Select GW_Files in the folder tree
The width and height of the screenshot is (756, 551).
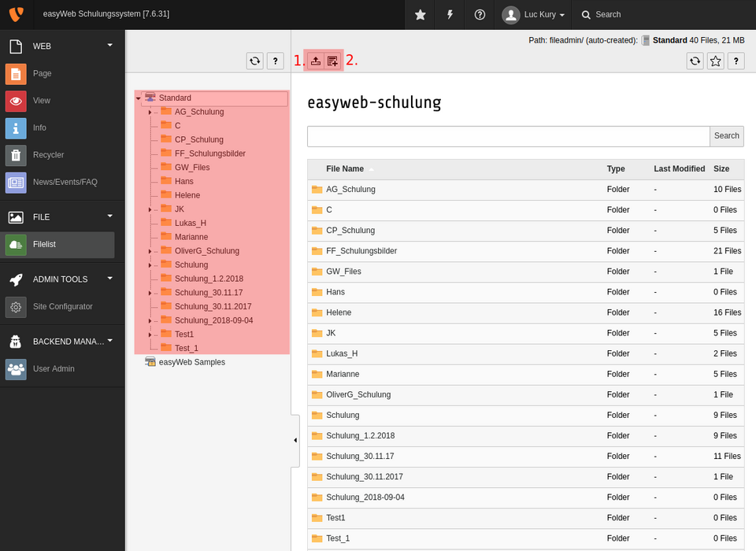coord(192,168)
